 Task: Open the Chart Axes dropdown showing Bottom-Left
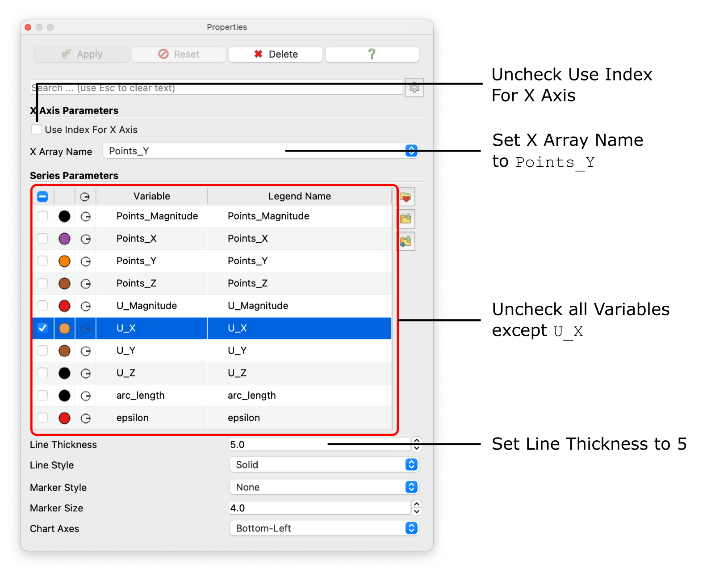410,528
